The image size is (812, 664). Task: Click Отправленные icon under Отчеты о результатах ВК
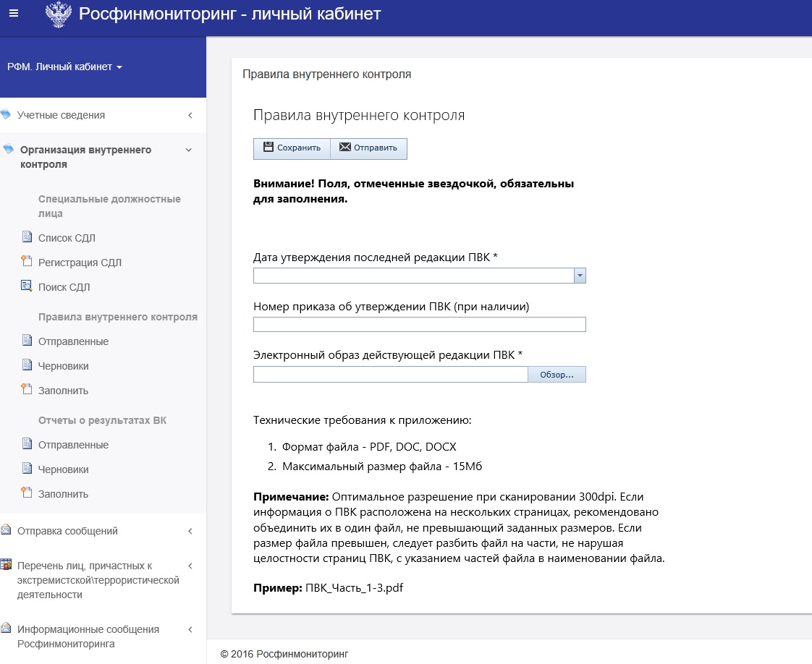27,443
